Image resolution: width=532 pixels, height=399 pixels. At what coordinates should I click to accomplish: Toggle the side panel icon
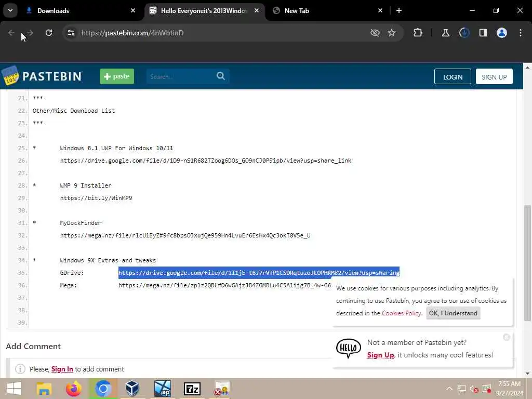tap(483, 33)
